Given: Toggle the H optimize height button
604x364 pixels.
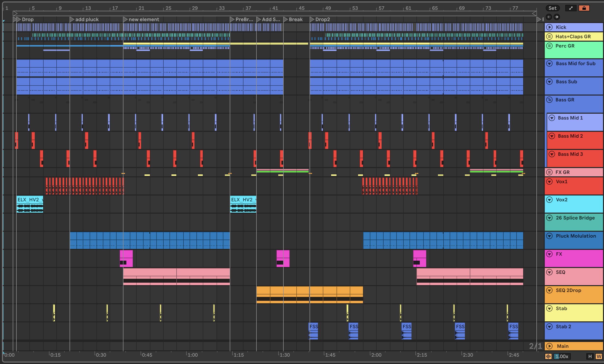Looking at the screenshot, I should tap(590, 356).
